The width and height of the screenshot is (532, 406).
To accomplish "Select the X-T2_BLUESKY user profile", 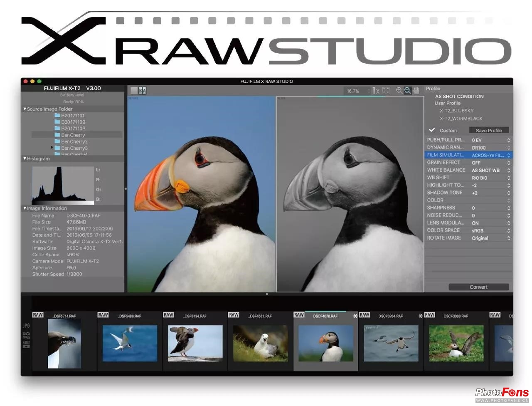I will (x=456, y=111).
